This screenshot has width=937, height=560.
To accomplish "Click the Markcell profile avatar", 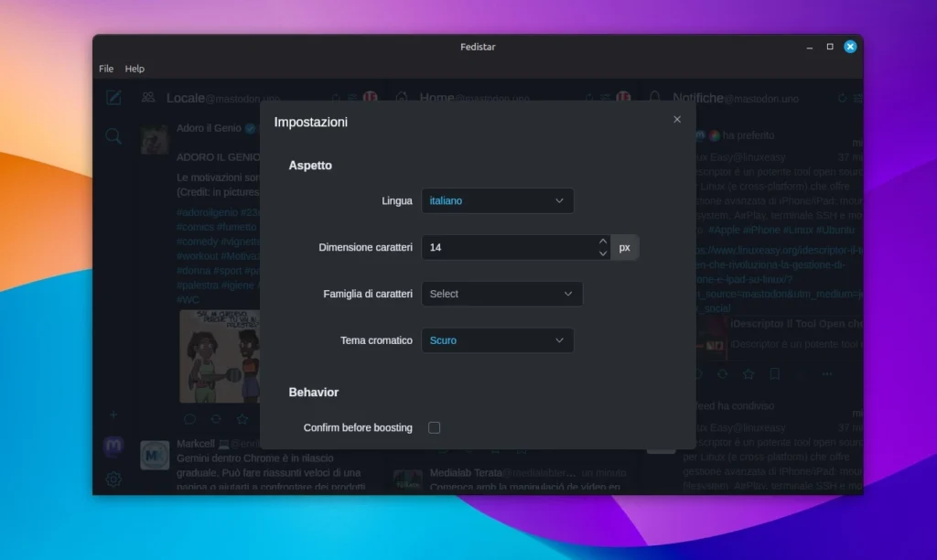I will [155, 455].
